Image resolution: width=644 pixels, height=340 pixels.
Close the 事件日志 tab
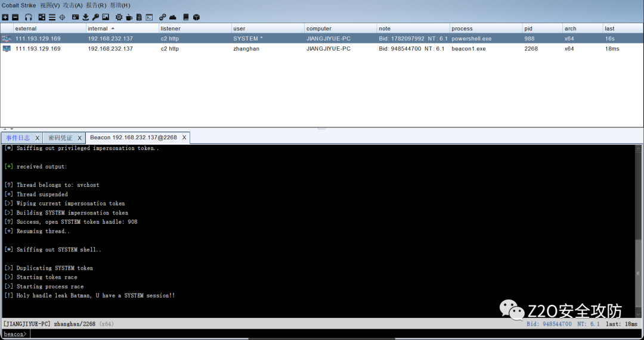(38, 138)
